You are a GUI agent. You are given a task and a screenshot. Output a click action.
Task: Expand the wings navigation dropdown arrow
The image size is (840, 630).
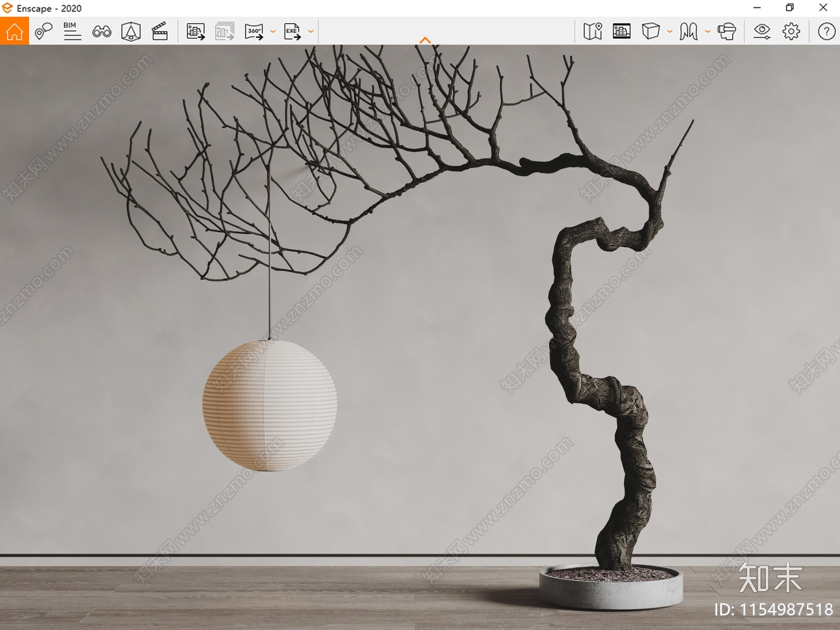click(707, 31)
